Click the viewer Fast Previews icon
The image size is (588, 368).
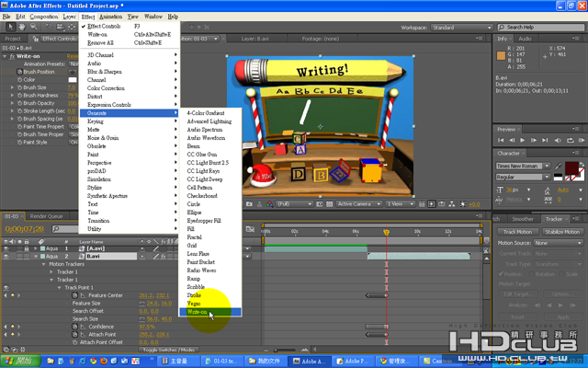coord(432,204)
